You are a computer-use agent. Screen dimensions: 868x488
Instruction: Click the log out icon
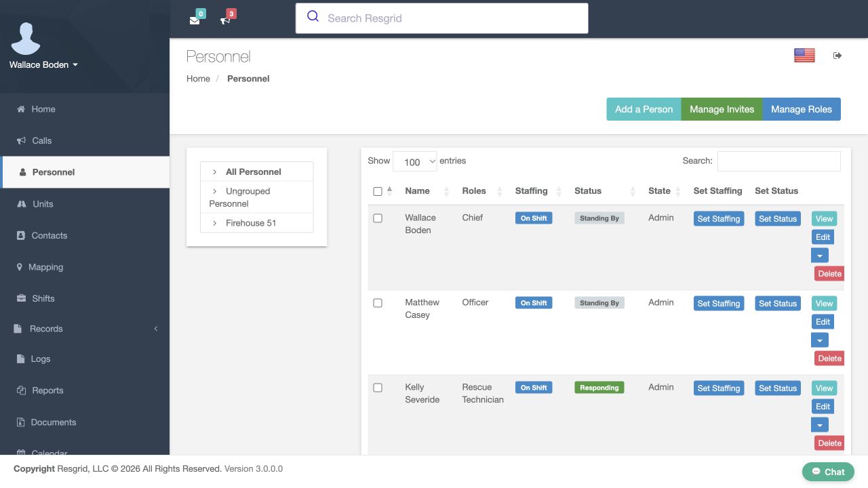click(x=837, y=56)
